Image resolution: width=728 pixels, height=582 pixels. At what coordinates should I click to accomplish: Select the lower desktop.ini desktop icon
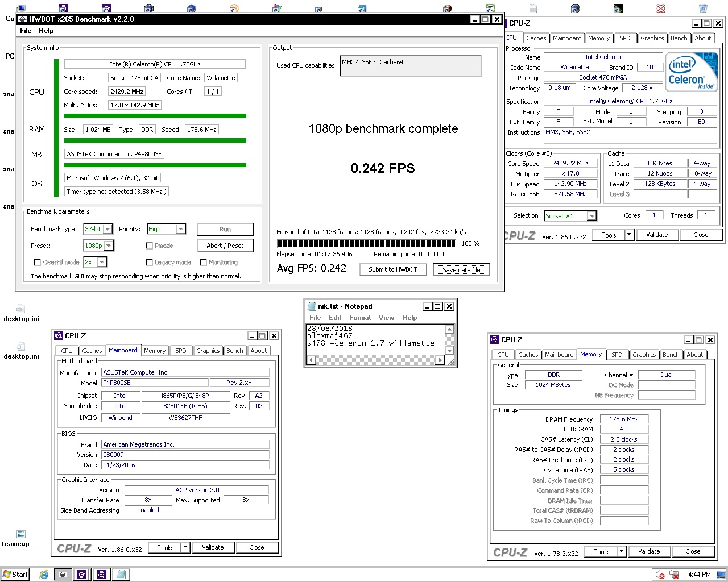pos(21,350)
